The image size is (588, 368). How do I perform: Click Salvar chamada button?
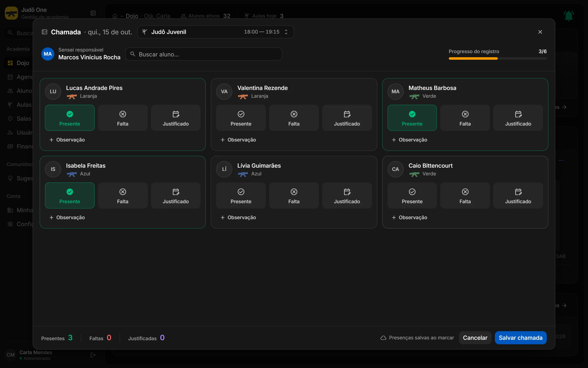click(521, 338)
